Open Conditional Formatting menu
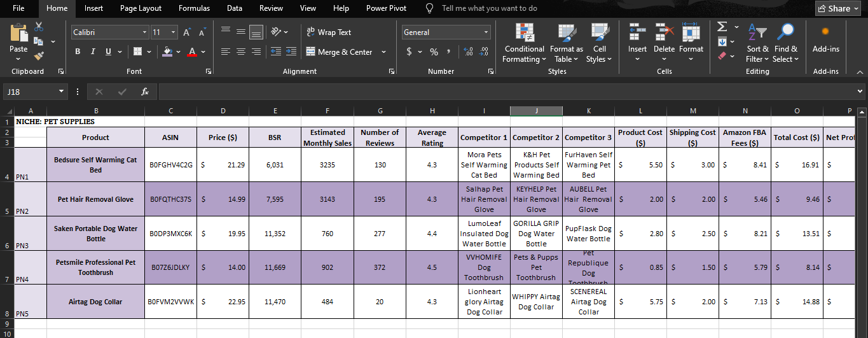Viewport: 868px width, 338px height. [524, 43]
